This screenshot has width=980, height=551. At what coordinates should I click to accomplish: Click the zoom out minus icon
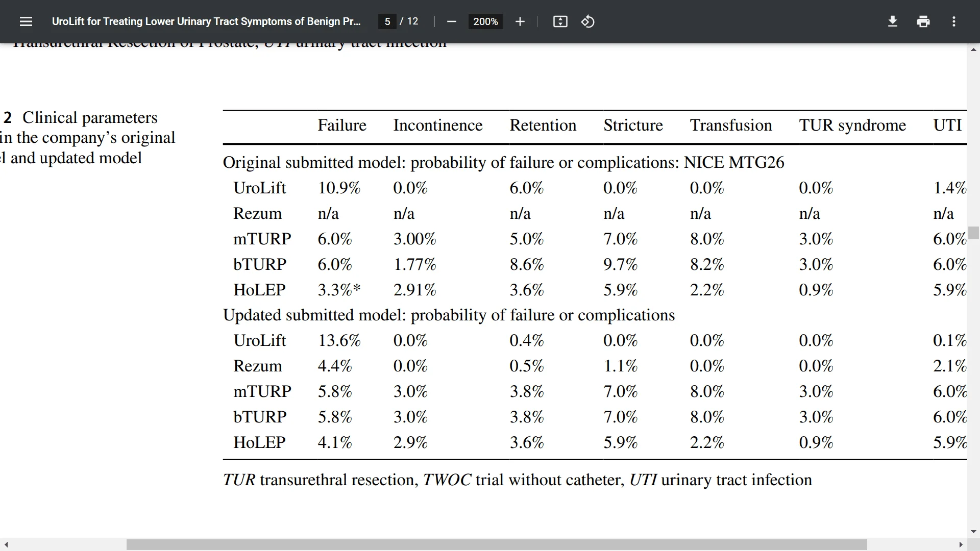451,21
